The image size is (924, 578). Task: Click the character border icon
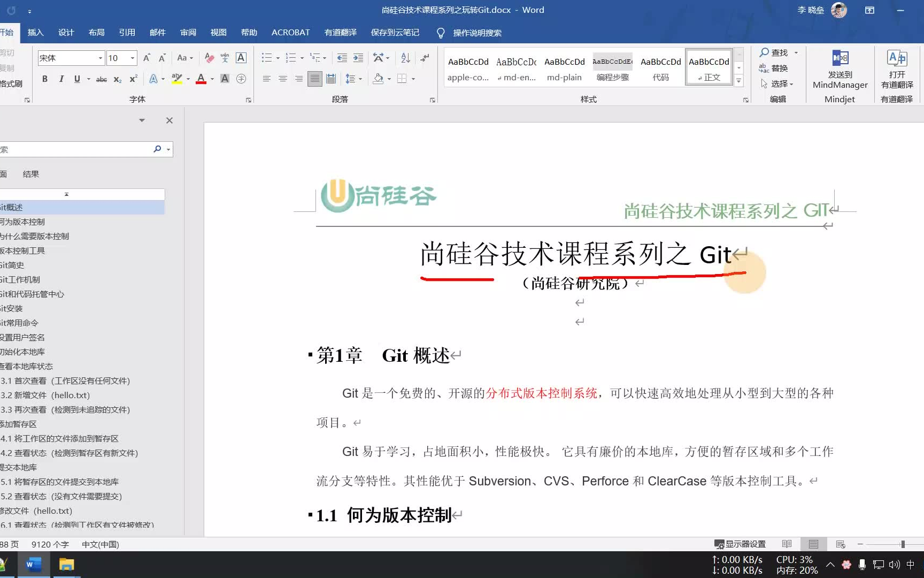241,58
